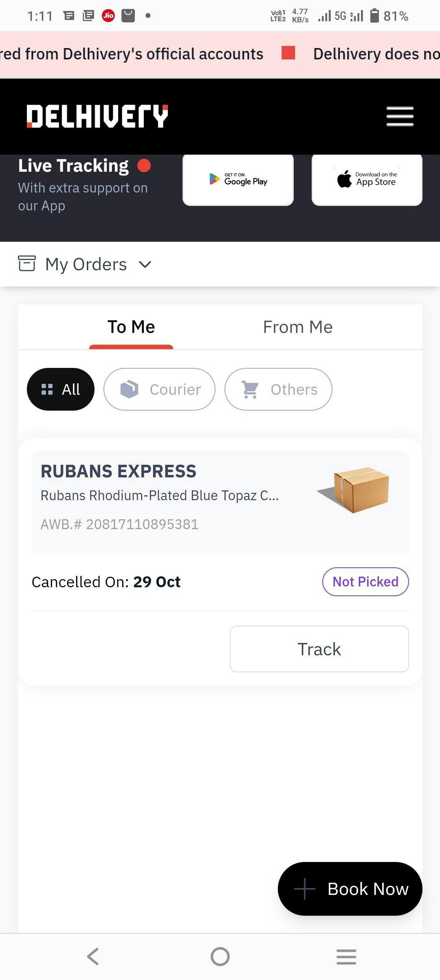Image resolution: width=440 pixels, height=980 pixels.
Task: Tap the Delhivery logo
Action: pos(97,116)
